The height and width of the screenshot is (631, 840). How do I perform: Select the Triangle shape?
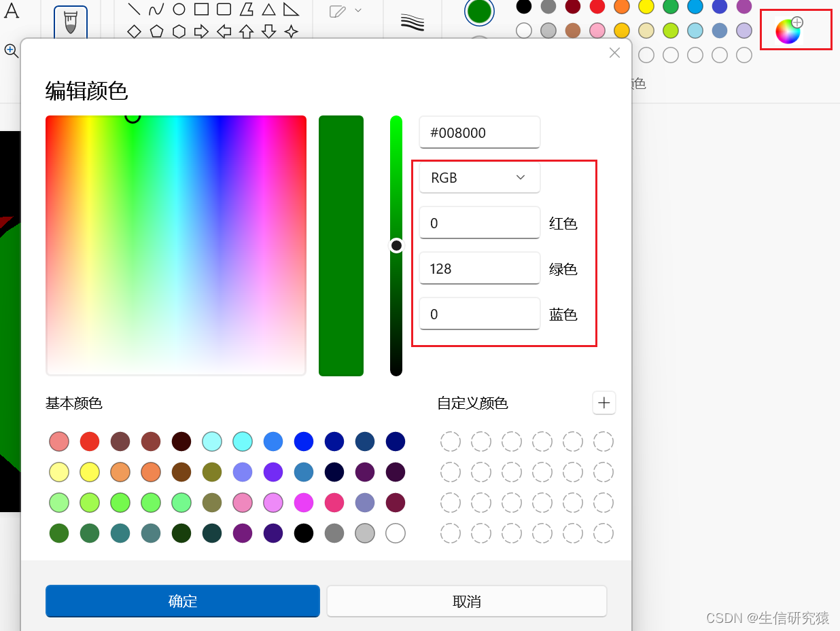pos(268,10)
